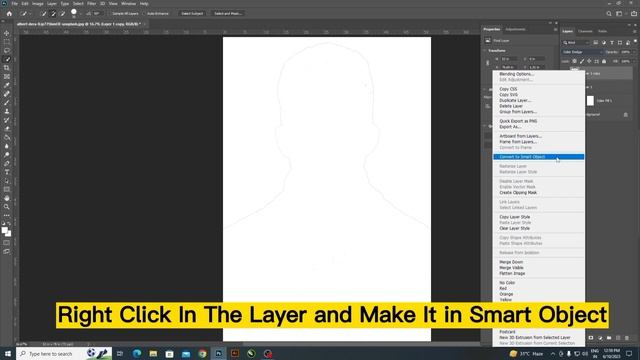This screenshot has width=640, height=360.
Task: Choose Merge Down from context menu
Action: click(511, 262)
